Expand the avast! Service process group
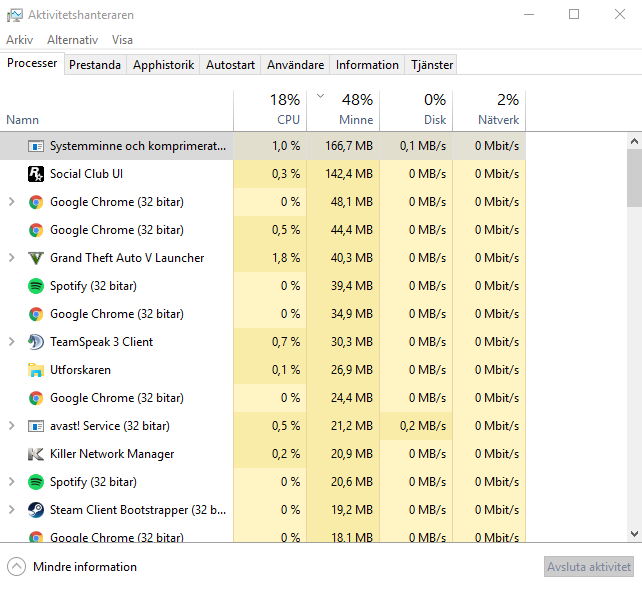 click(12, 426)
